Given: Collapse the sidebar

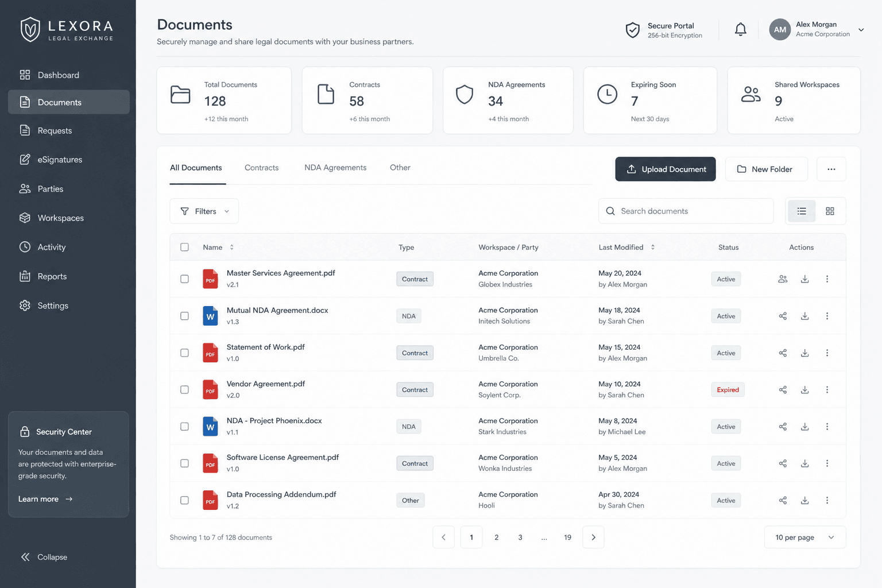Looking at the screenshot, I should 44,557.
